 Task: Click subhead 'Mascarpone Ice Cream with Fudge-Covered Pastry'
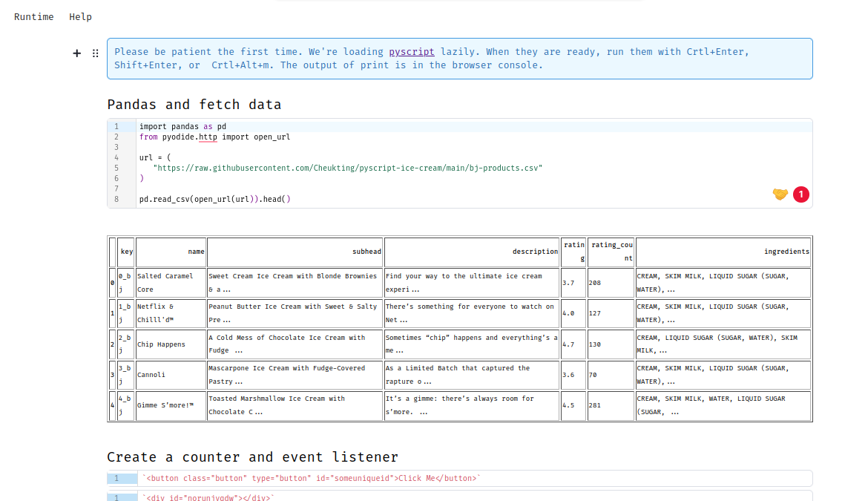click(295, 375)
